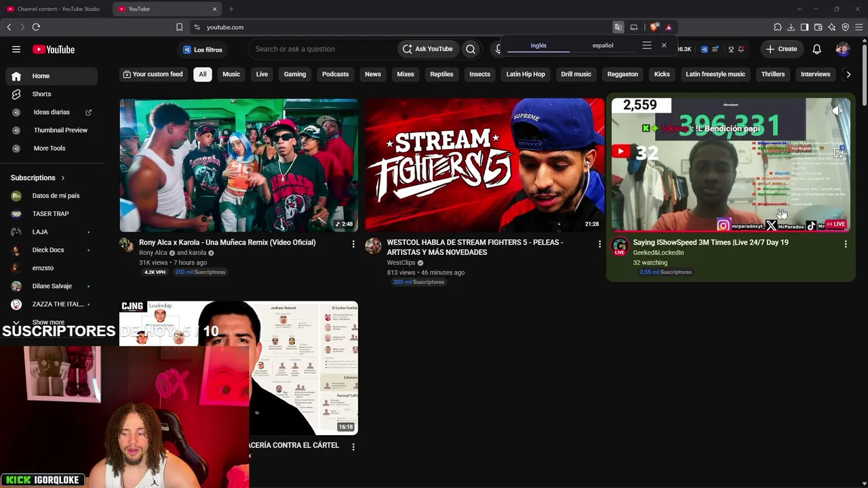The width and height of the screenshot is (868, 488).
Task: Open the Brave Rewards triangle icon
Action: tap(669, 27)
